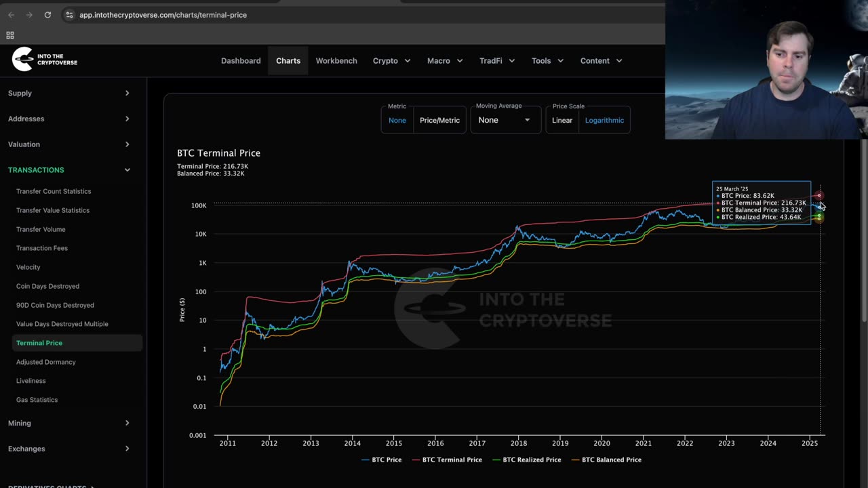Viewport: 868px width, 488px height.
Task: Expand the Macro dropdown menu
Action: pos(445,61)
